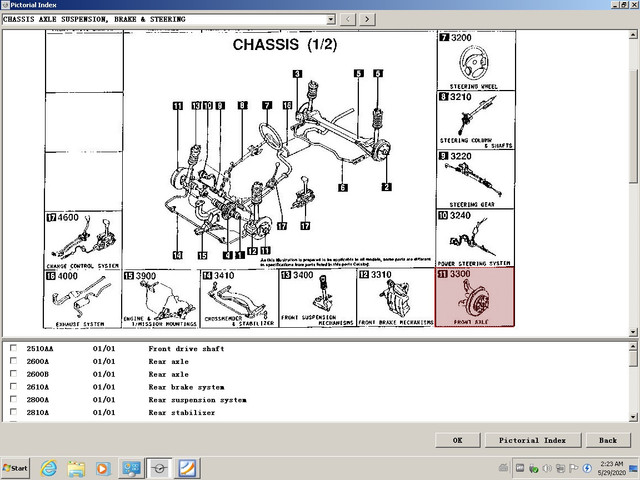Click the OK button
Image resolution: width=640 pixels, height=480 pixels.
(458, 440)
